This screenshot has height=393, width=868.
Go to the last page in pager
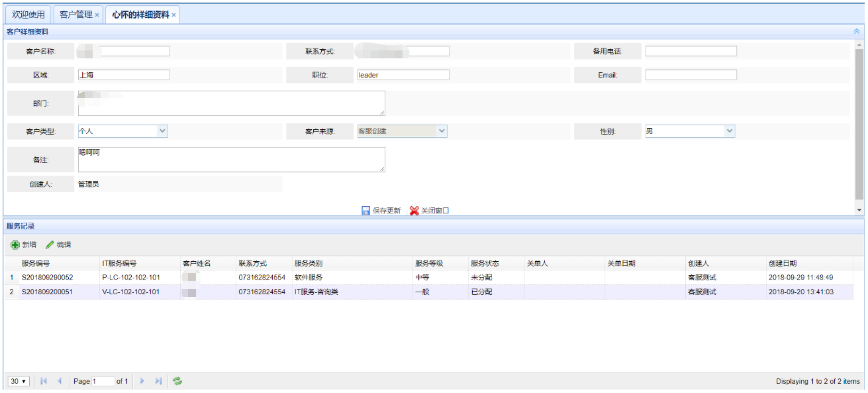(158, 381)
